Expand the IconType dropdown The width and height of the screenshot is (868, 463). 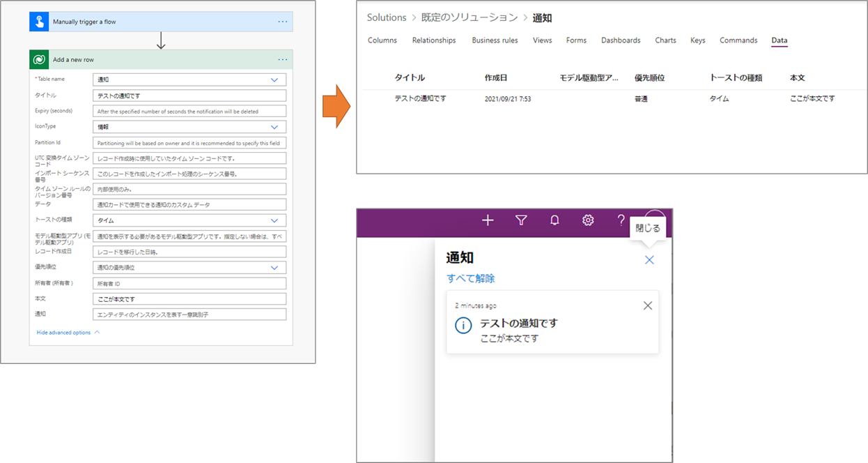(x=274, y=127)
